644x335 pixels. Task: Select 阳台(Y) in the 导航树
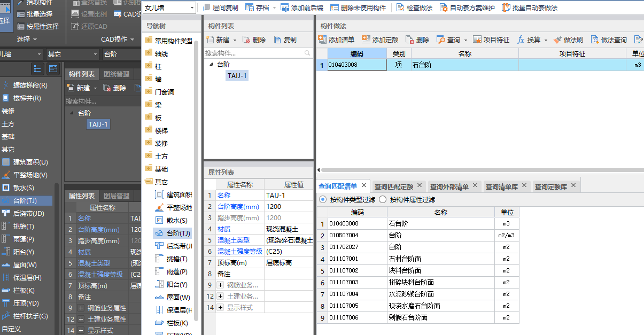pyautogui.click(x=170, y=284)
